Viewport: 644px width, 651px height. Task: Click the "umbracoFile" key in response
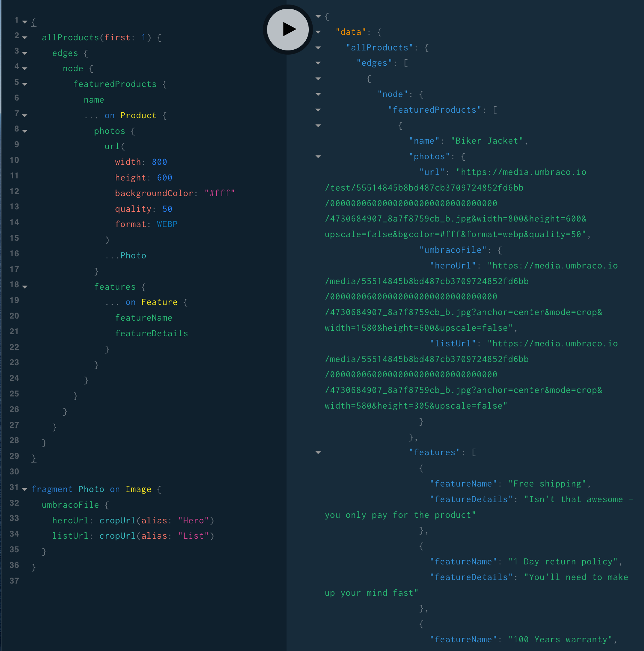(453, 250)
